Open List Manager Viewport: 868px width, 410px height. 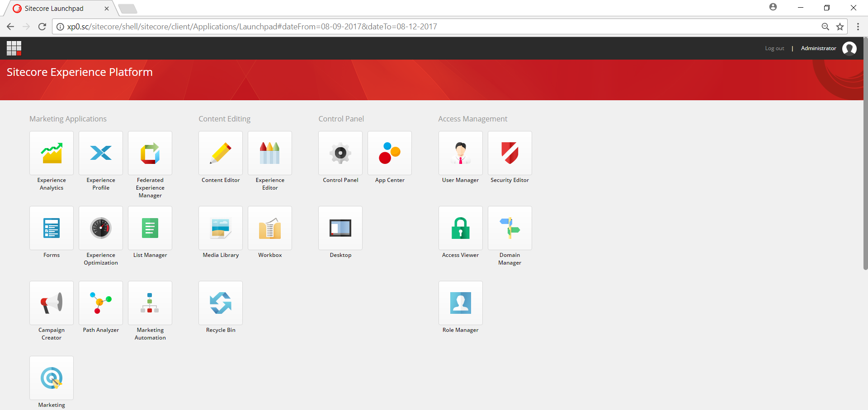point(150,228)
